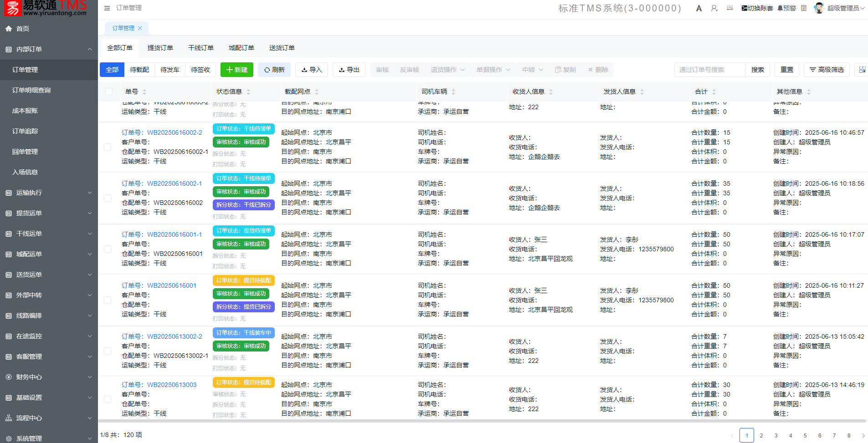The image size is (868, 443).
Task: Toggle the select-all header checkbox
Action: point(109,92)
